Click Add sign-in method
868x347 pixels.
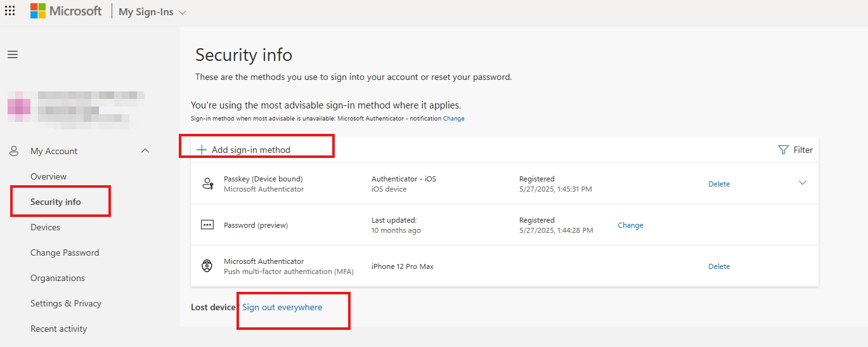tap(243, 150)
